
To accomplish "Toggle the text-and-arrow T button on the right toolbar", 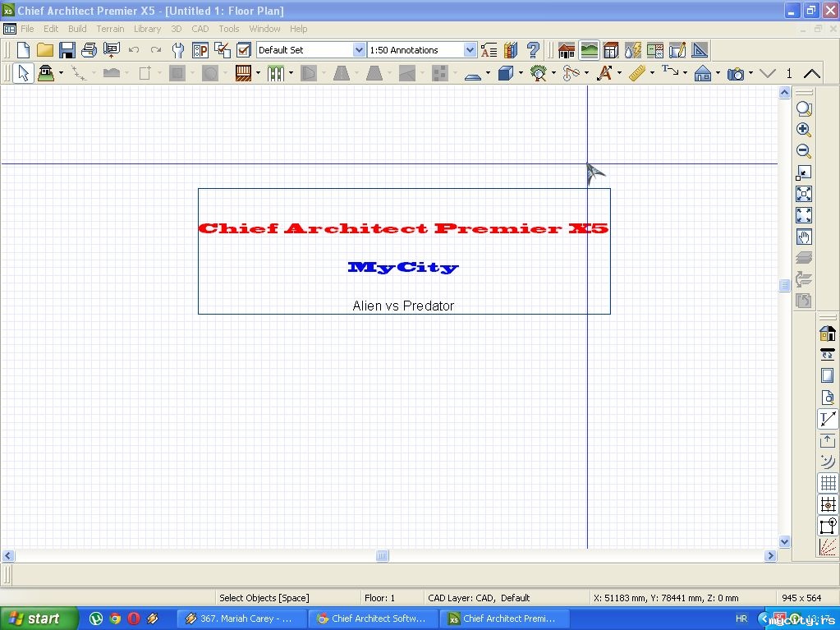I will tap(828, 418).
